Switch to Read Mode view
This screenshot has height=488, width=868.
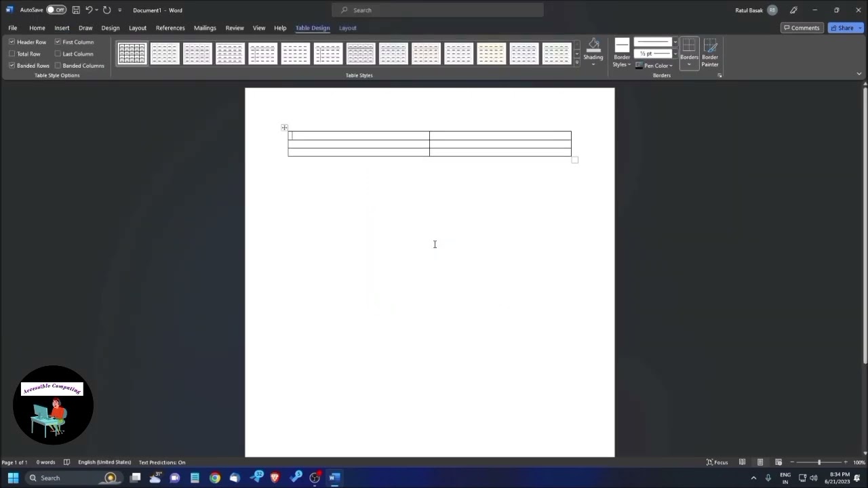(742, 462)
